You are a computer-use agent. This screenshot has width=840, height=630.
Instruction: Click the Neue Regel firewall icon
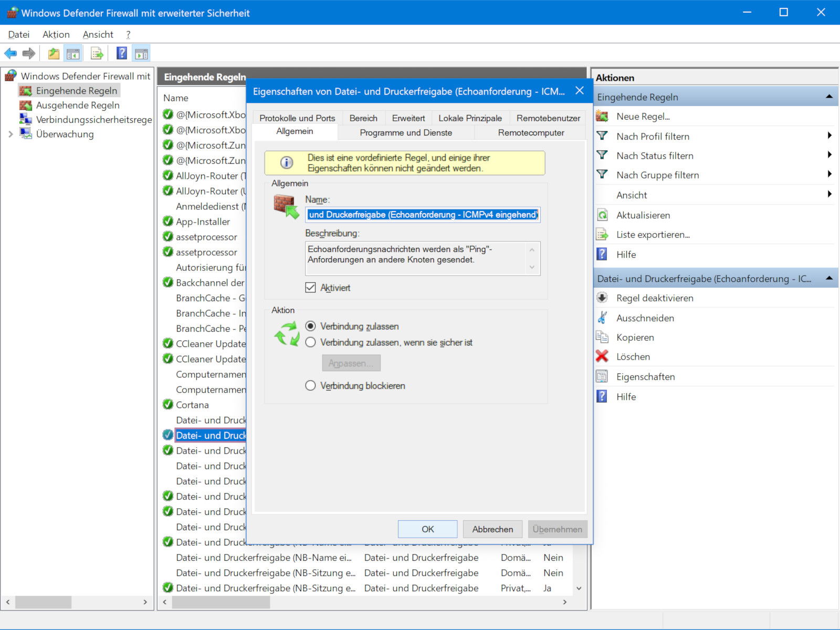pos(602,116)
